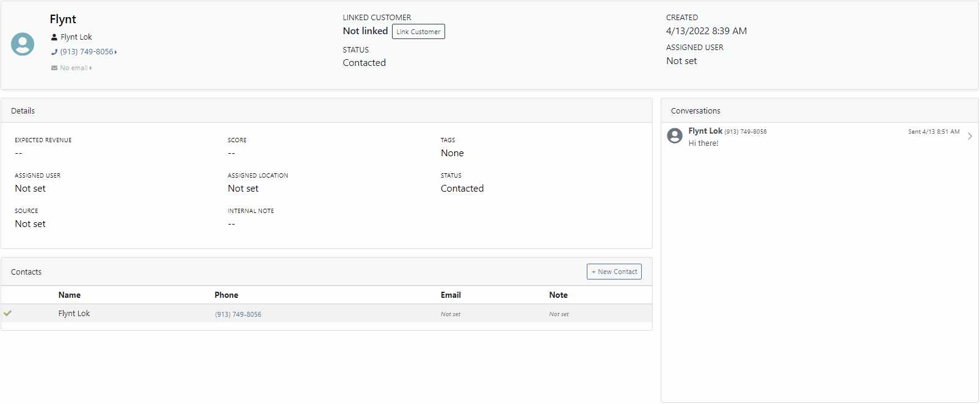Change the Contacted status in Details
Viewport: 980px width, 404px height.
click(462, 189)
